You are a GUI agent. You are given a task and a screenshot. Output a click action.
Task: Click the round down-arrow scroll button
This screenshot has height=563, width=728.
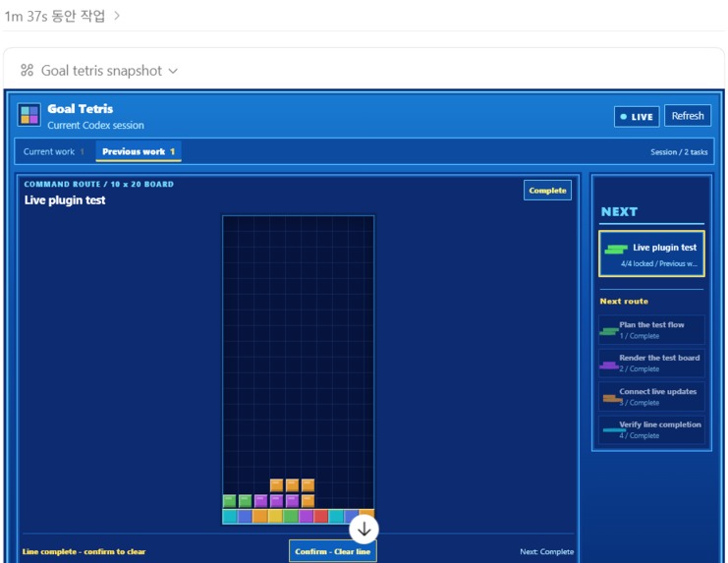[364, 530]
